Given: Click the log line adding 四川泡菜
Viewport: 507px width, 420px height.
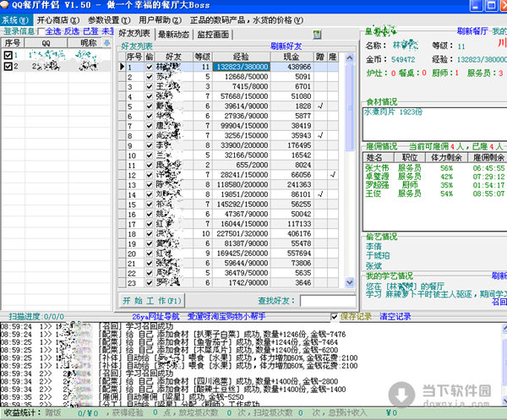Looking at the screenshot, I should (170, 381).
